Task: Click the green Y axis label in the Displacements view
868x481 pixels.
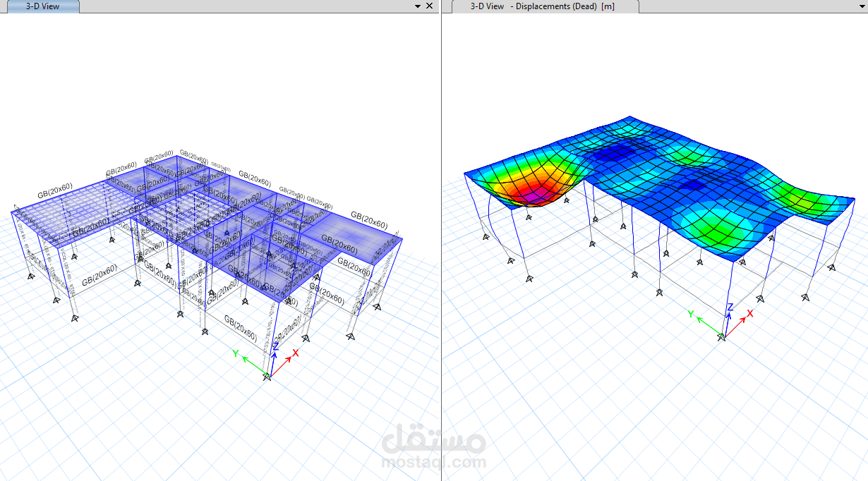Action: [691, 312]
